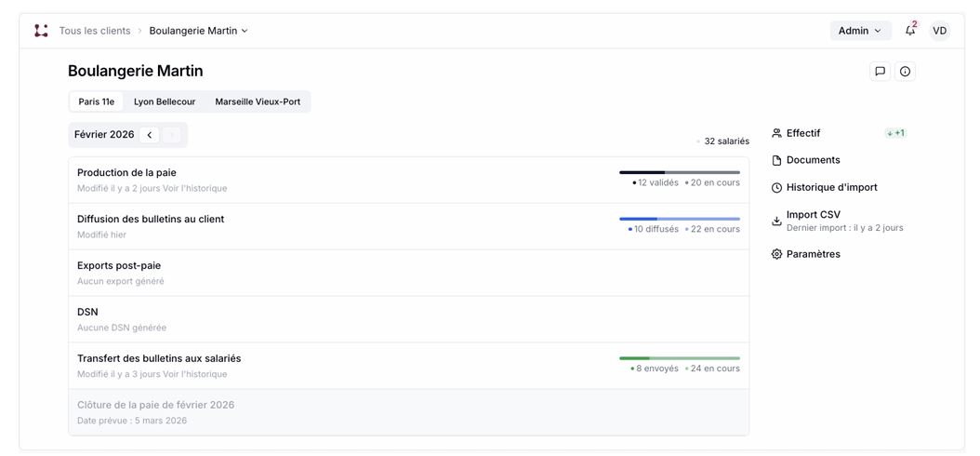This screenshot has height=456, width=980.
Task: Open Exports post-paie row
Action: click(x=409, y=274)
